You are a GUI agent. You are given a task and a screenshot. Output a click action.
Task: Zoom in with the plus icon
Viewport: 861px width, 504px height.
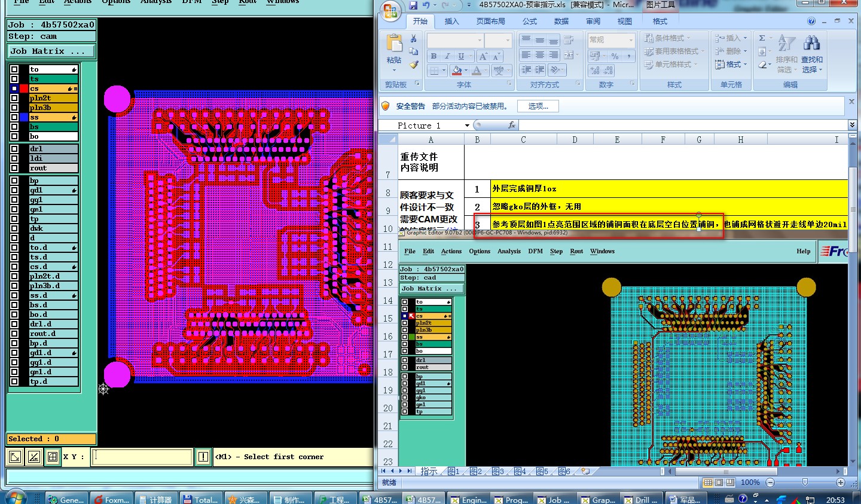coord(841,482)
